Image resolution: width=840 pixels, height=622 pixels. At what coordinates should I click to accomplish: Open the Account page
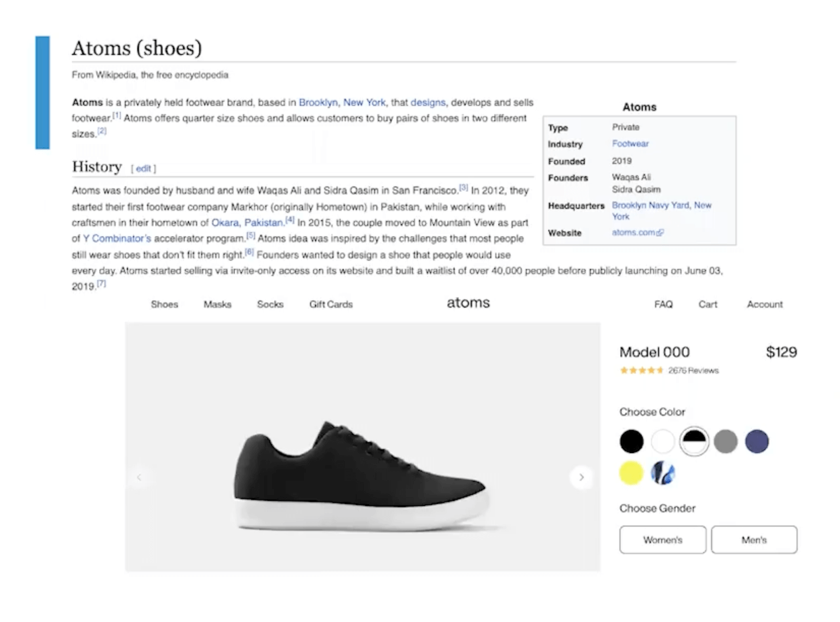point(765,304)
